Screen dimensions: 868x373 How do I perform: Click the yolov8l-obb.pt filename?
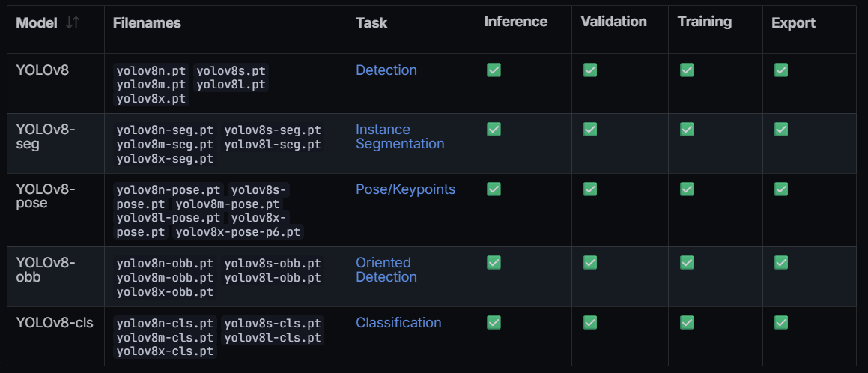[x=273, y=278]
